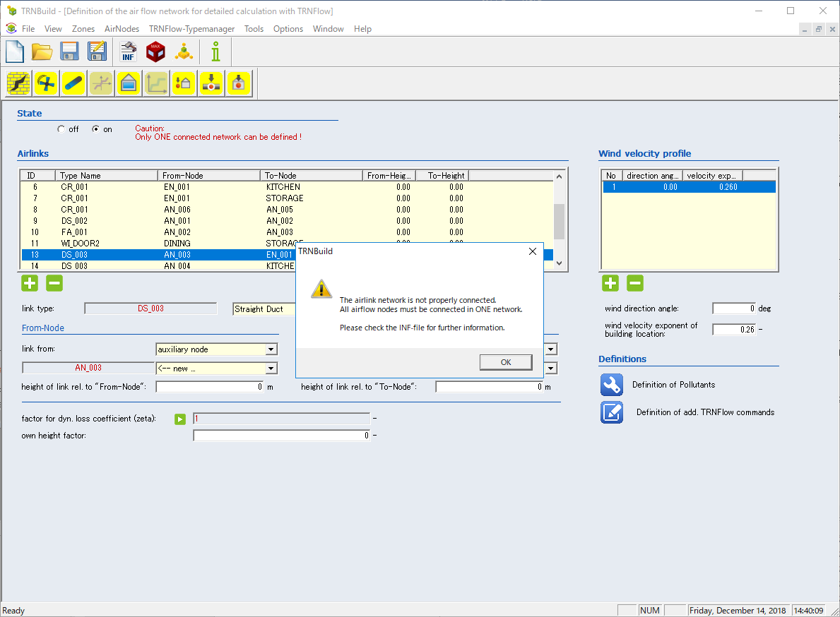Open the Straight Duct type dropdown
The height and width of the screenshot is (617, 840).
[265, 308]
